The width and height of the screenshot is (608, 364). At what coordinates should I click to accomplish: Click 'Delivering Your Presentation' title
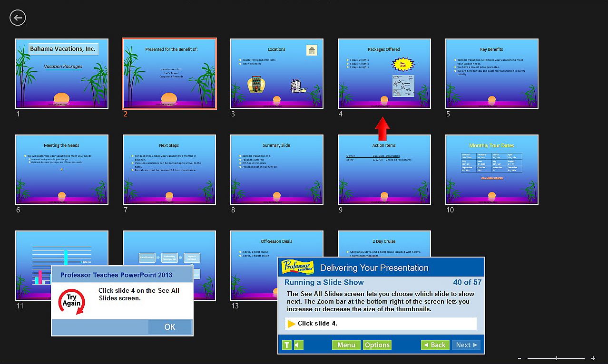point(374,268)
